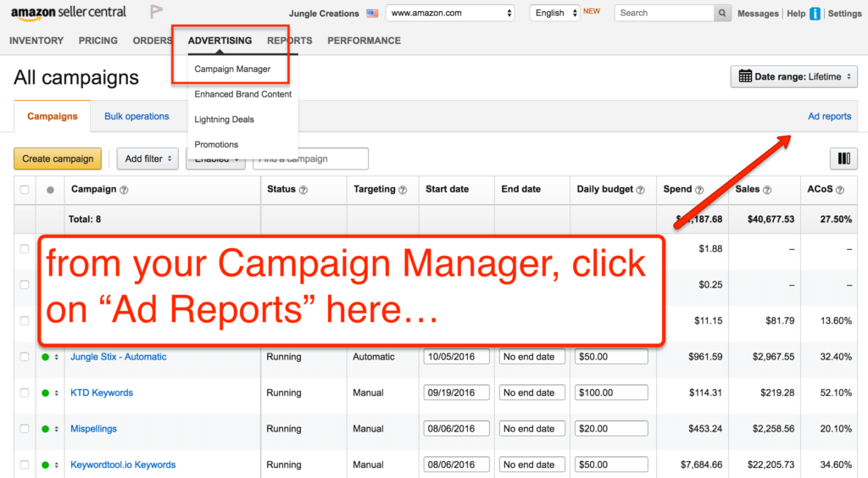
Task: Open the Add filter dropdown
Action: (147, 158)
